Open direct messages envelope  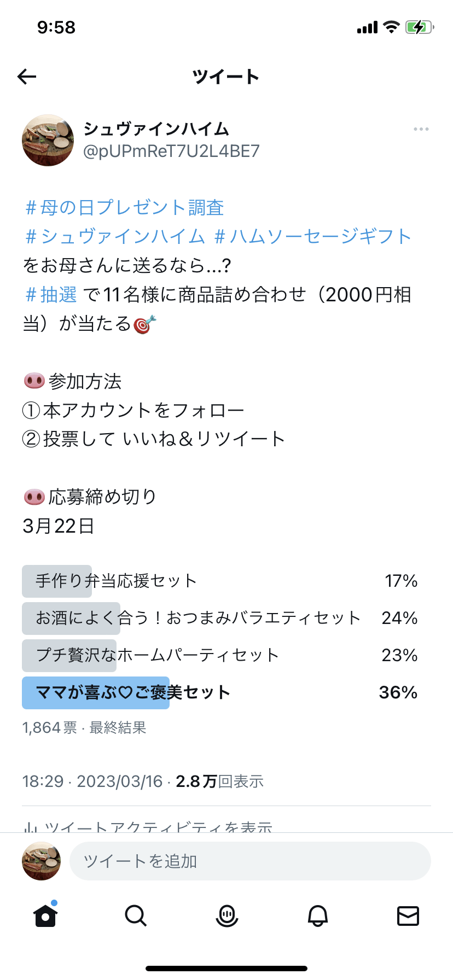(408, 916)
